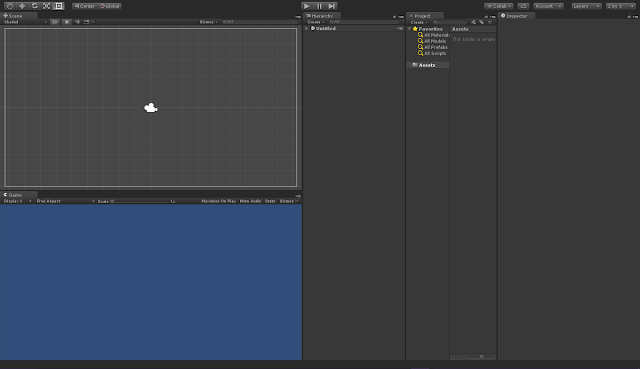Click the Scene view search field
This screenshot has width=640, height=369.
pos(260,22)
